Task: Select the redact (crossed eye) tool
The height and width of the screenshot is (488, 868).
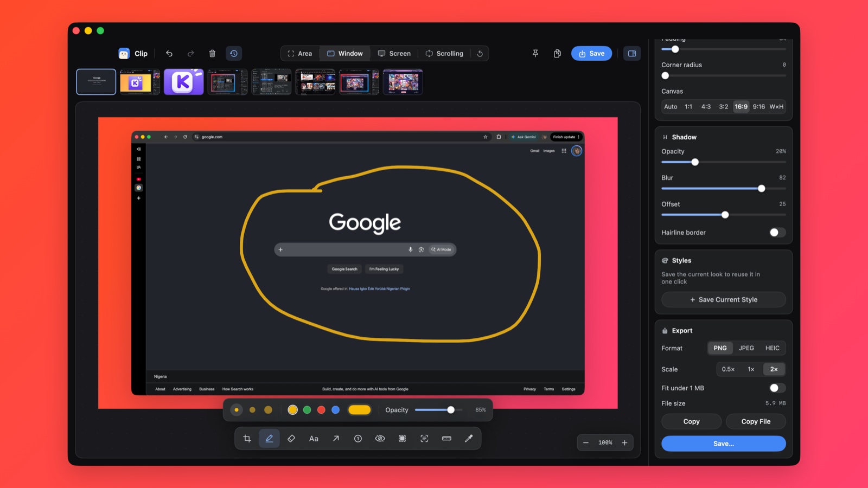Action: (380, 439)
